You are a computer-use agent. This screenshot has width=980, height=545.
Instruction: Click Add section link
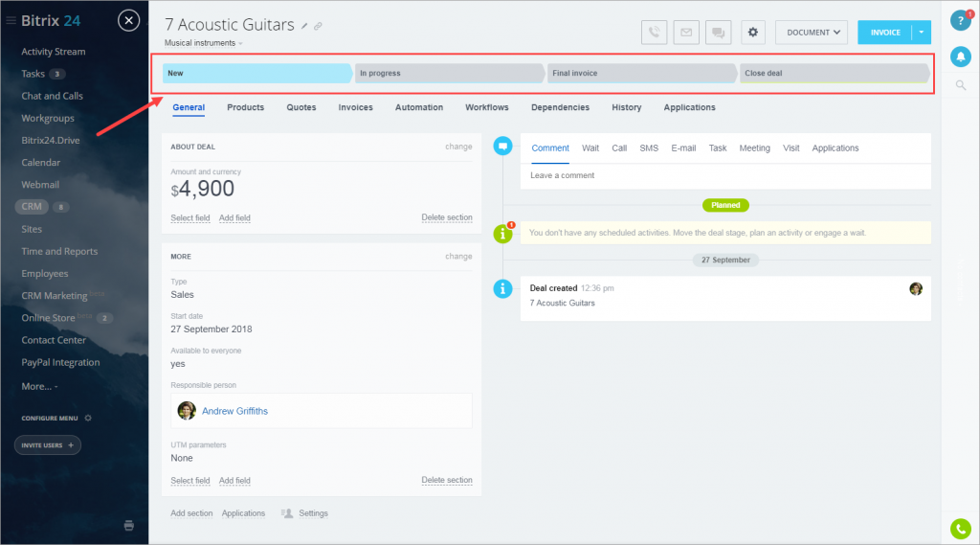click(191, 513)
